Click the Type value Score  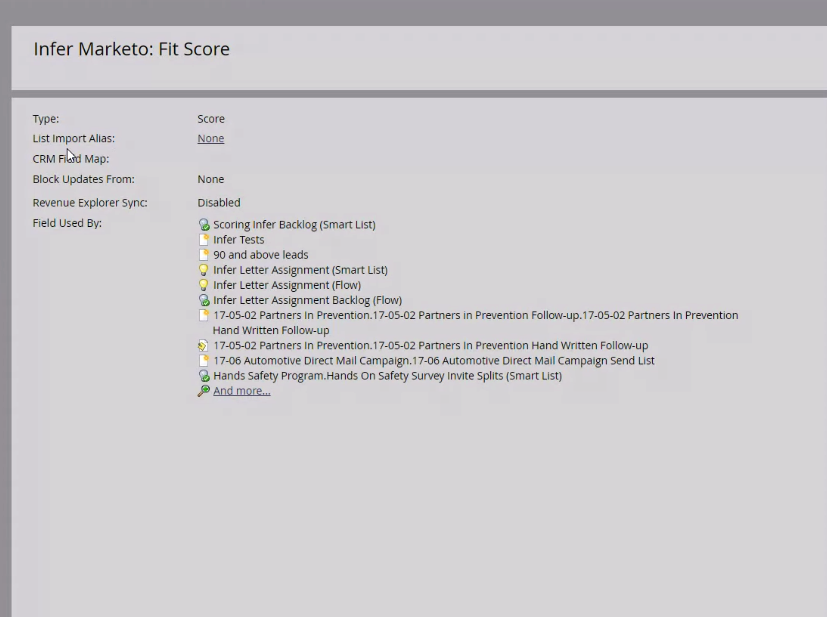coord(211,119)
